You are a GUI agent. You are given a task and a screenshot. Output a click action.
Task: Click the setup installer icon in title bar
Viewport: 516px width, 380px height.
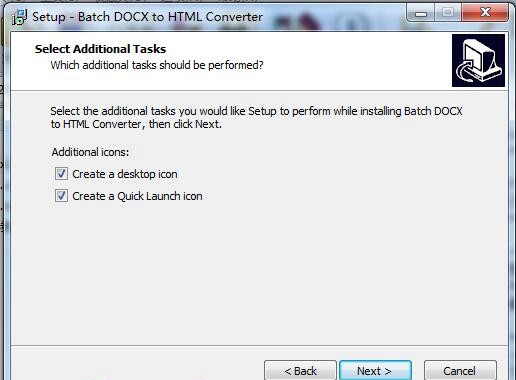pos(19,17)
